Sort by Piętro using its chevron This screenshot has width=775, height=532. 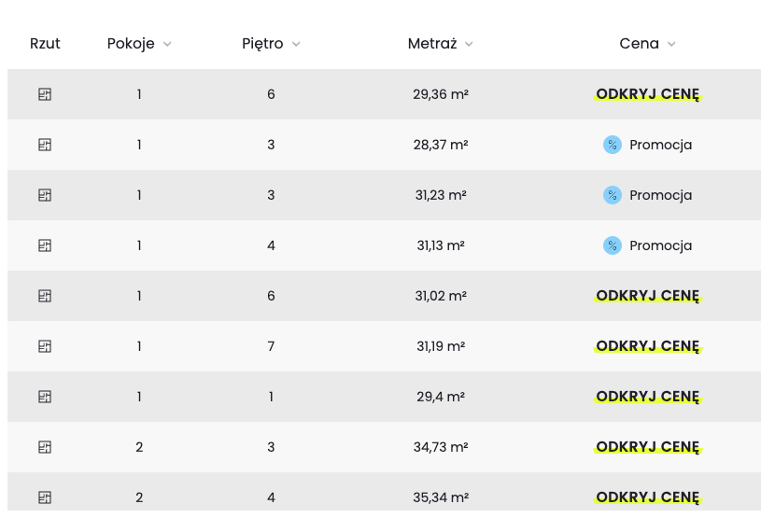296,44
